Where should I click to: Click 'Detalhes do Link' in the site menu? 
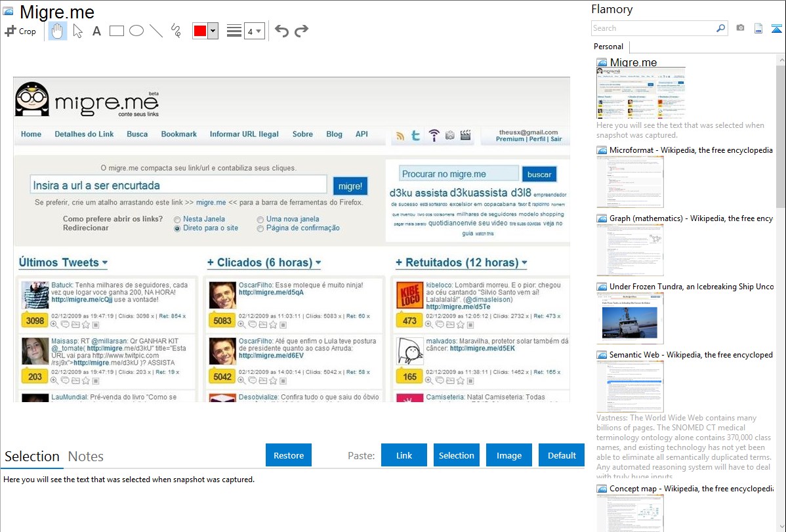[84, 134]
